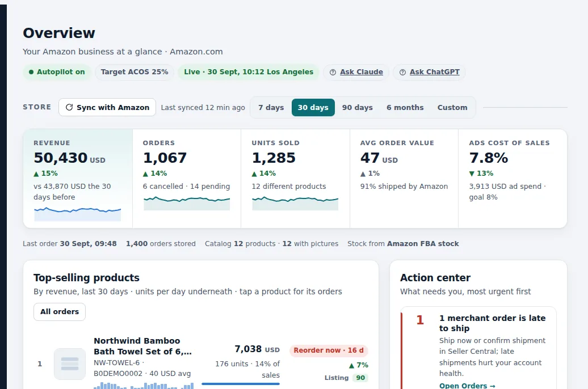Click '1,400 orders stored' text
This screenshot has width=588, height=389.
coord(161,244)
